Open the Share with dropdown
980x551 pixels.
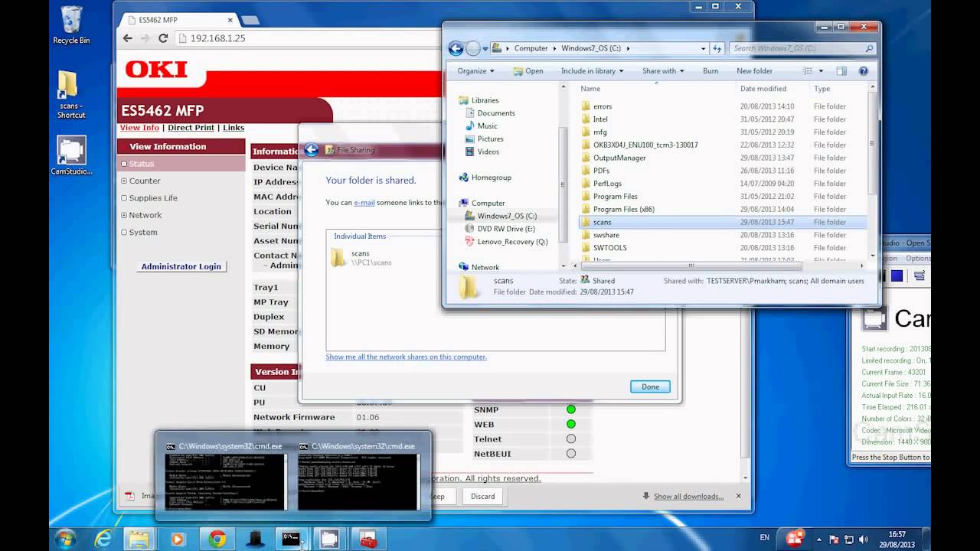click(663, 71)
